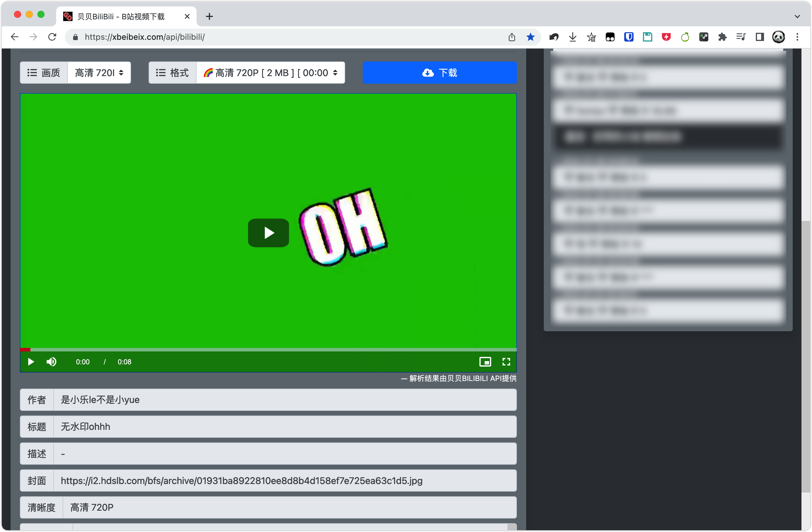This screenshot has width=812, height=532.
Task: Open a new browser tab
Action: pos(209,16)
